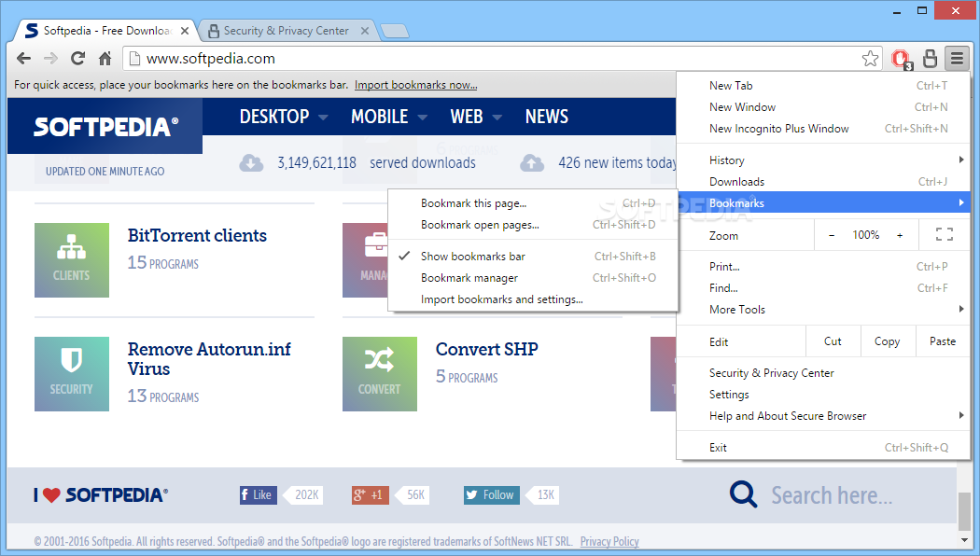Click the address bar URL field
The height and width of the screenshot is (556, 980).
[x=500, y=59]
